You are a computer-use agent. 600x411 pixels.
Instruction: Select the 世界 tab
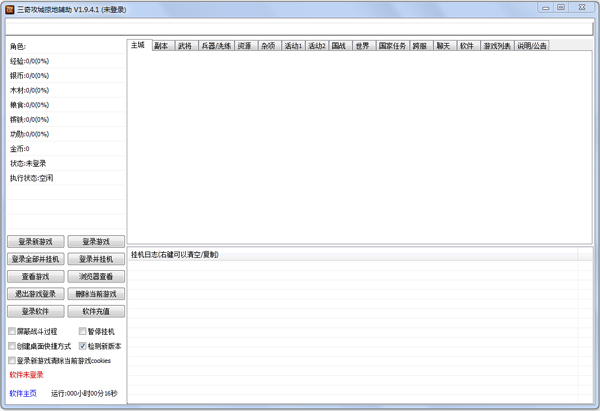tap(364, 46)
